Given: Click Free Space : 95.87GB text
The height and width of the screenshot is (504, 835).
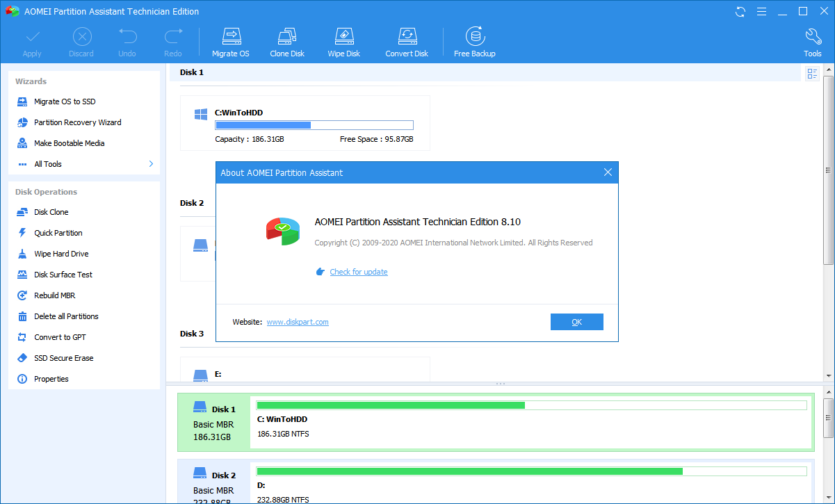Looking at the screenshot, I should click(377, 139).
